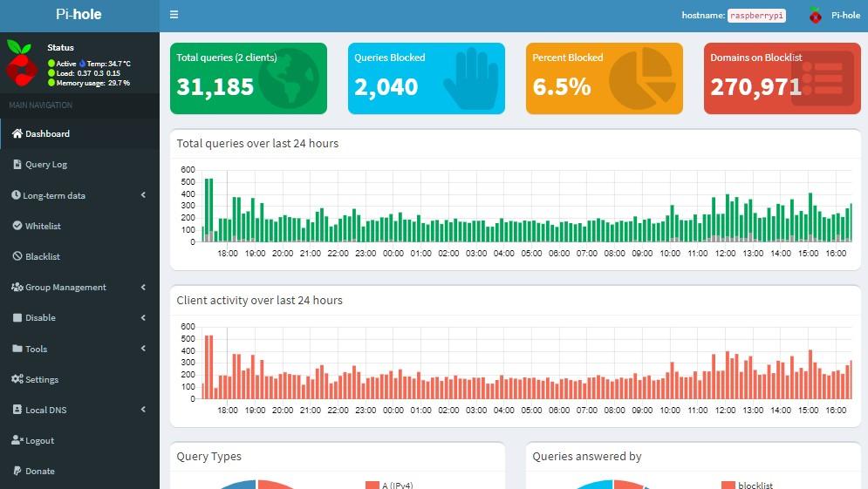
Task: Click the Local DNS address book icon
Action: pos(17,410)
